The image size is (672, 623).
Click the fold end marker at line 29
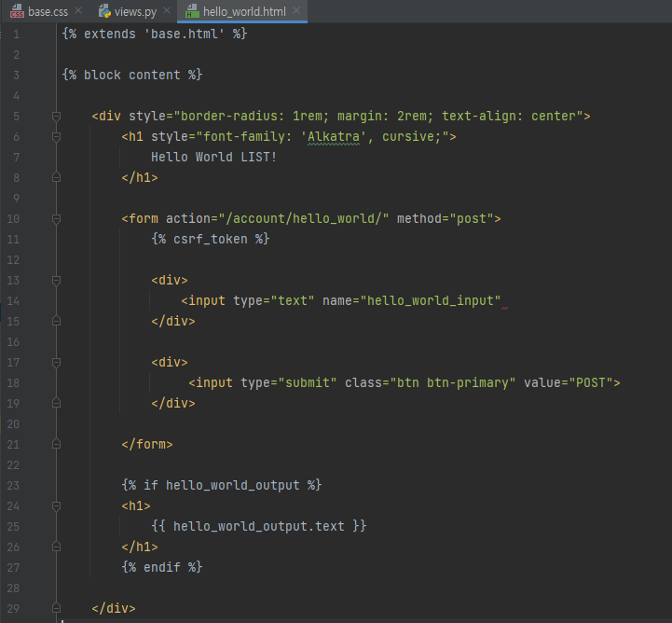click(56, 608)
